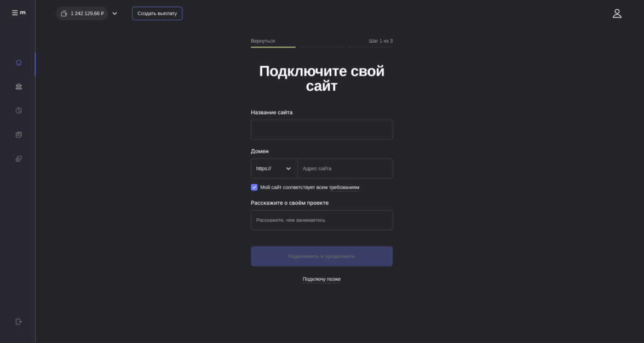This screenshot has height=343, width=644.
Task: Click the balance amount 1 242 129,66 ₽
Action: pyautogui.click(x=87, y=14)
